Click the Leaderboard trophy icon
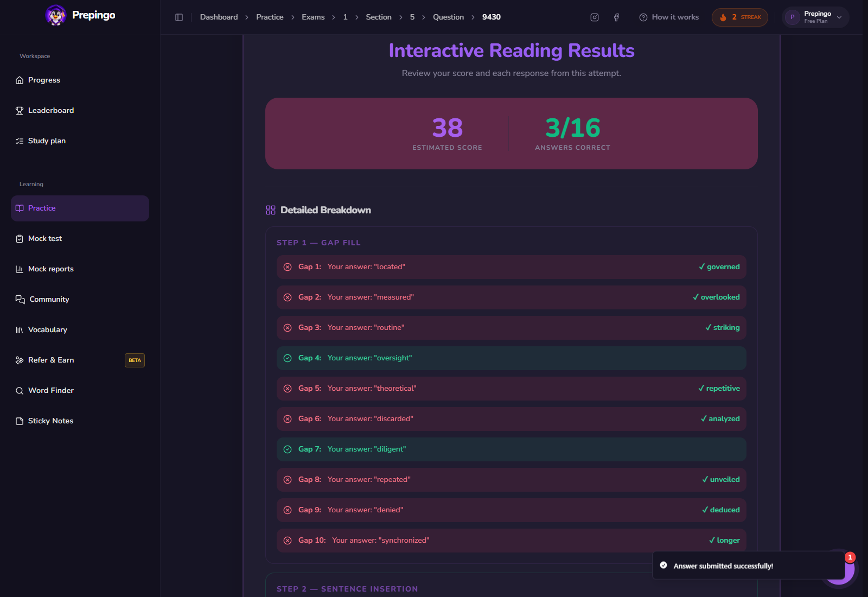This screenshot has height=597, width=868. click(20, 111)
